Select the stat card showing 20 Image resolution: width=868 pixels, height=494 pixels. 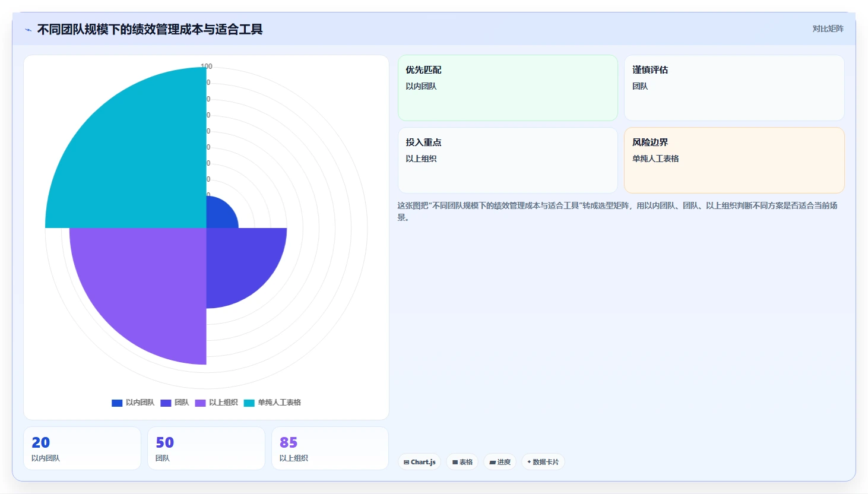[82, 448]
